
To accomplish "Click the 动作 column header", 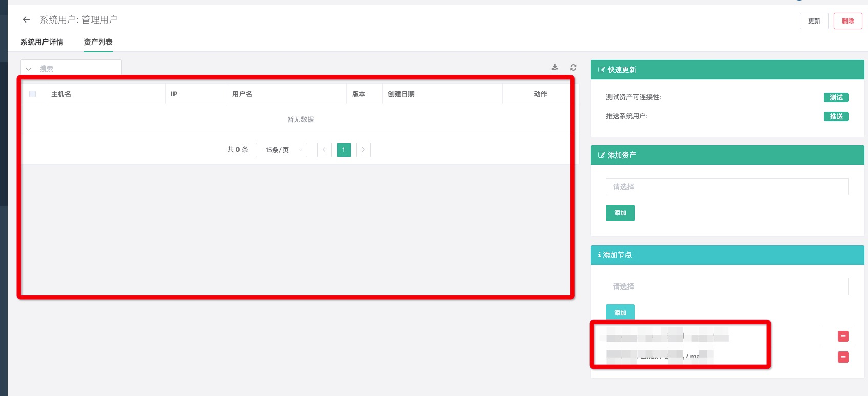I will click(x=540, y=94).
